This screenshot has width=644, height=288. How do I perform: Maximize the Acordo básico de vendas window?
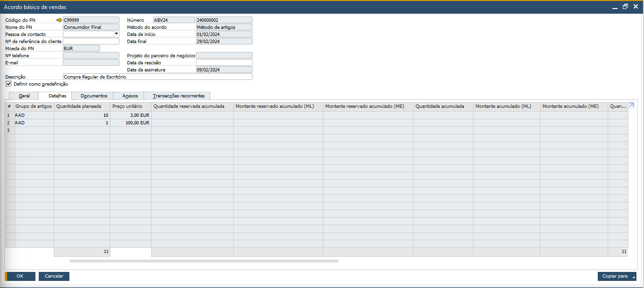pyautogui.click(x=625, y=7)
